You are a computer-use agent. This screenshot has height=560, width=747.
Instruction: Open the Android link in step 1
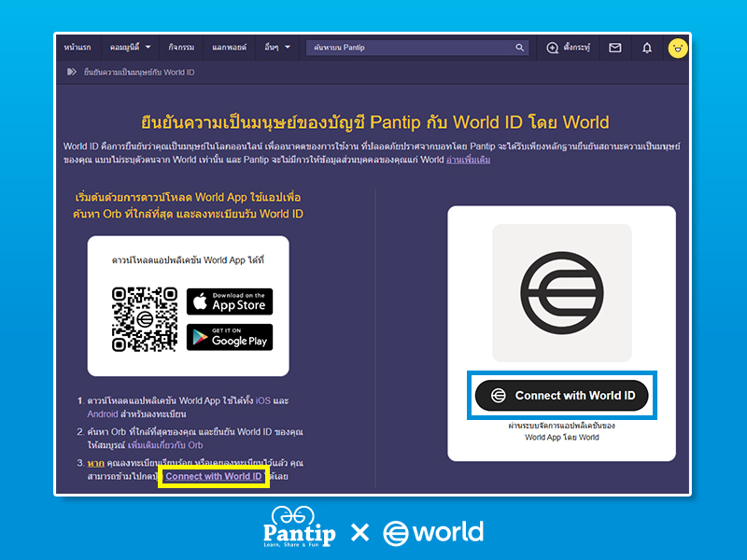pyautogui.click(x=103, y=413)
